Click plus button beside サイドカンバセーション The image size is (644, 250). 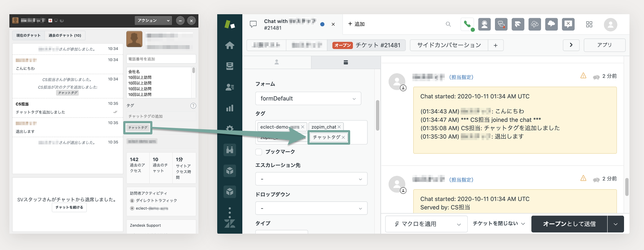point(496,45)
